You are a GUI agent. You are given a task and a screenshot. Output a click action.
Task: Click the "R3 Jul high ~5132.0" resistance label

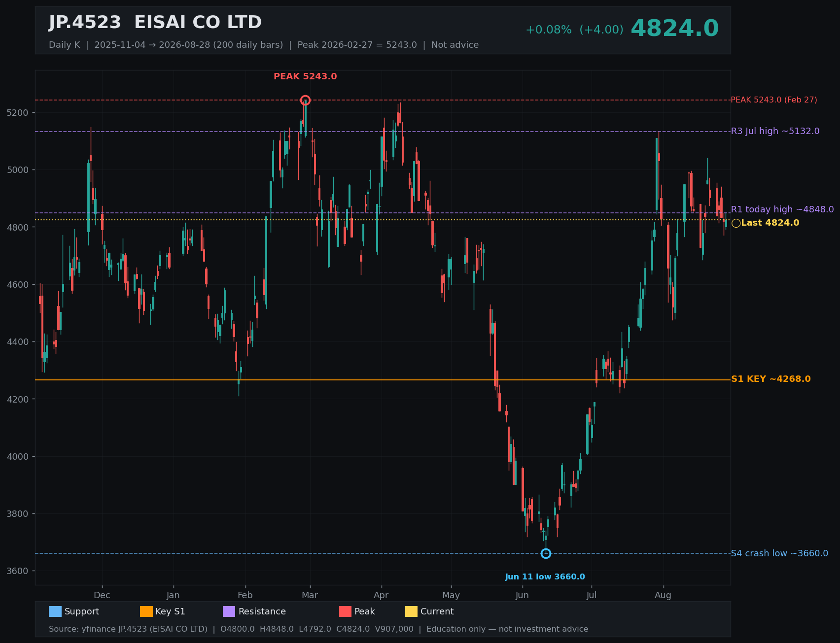pyautogui.click(x=775, y=131)
